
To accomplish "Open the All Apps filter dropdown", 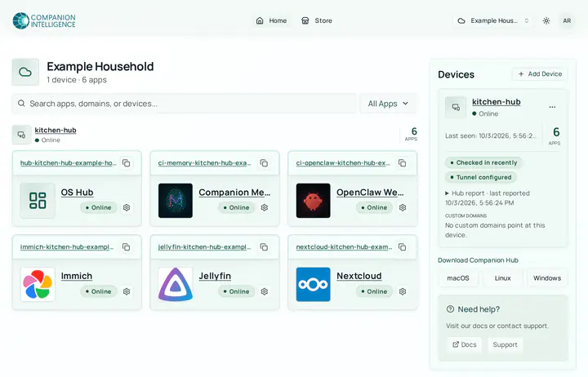I will 388,104.
